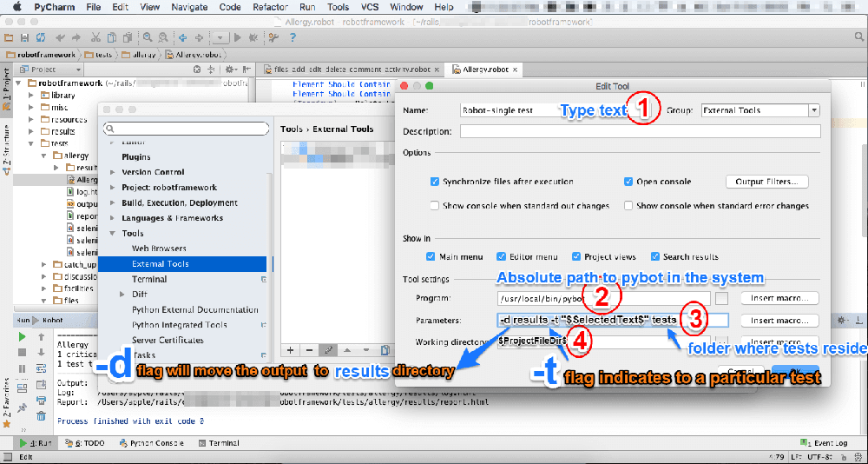The height and width of the screenshot is (464, 868).
Task: Click the Add (+) button under tools list
Action: (290, 350)
